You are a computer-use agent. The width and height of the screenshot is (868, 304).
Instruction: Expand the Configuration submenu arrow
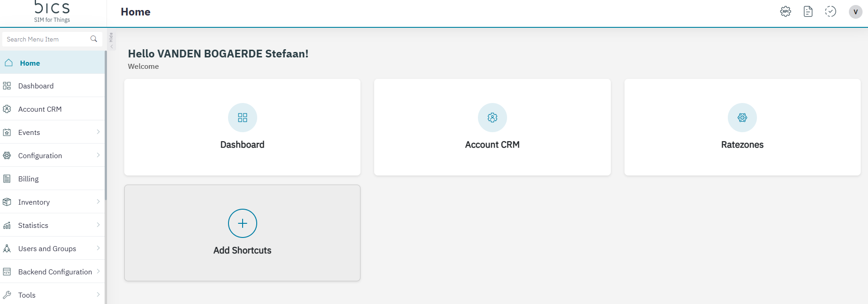[98, 155]
